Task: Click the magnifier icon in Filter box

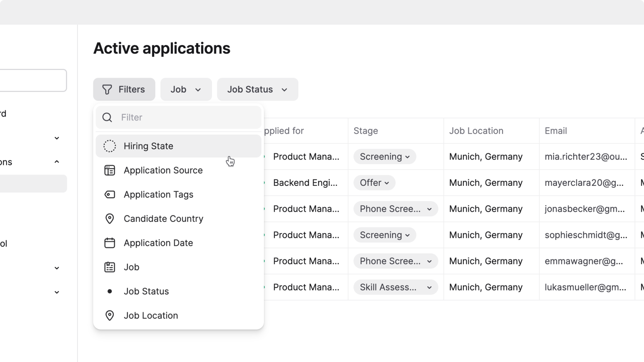Action: point(107,117)
